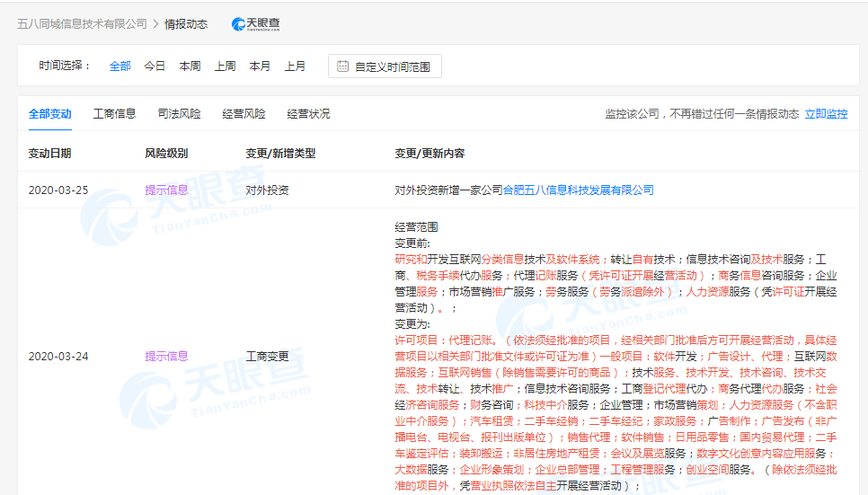Click 提示信息 in the 2020-03-24 row
Screen dimensions: 868x495
coord(166,357)
